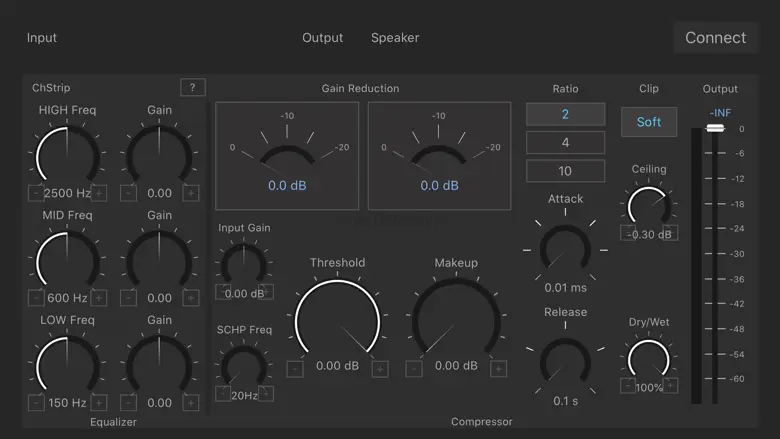Image resolution: width=780 pixels, height=439 pixels.
Task: Decrease Makeup gain with minus button
Action: click(413, 369)
